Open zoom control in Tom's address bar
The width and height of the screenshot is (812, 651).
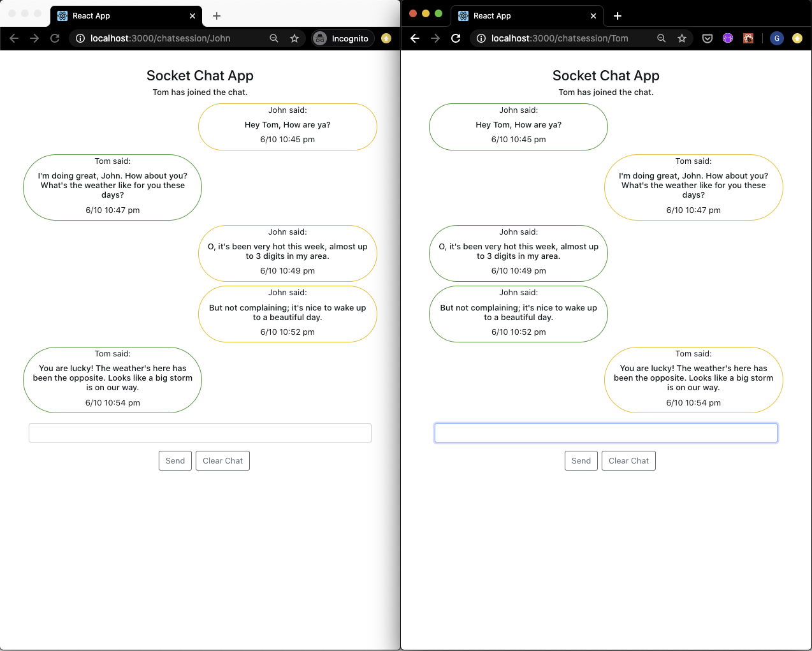coord(662,38)
